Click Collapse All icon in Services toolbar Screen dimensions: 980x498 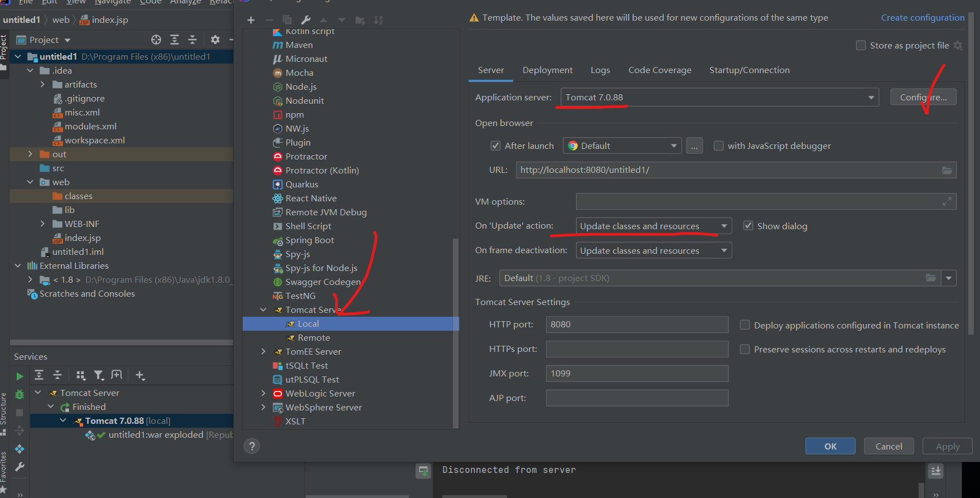[x=57, y=375]
